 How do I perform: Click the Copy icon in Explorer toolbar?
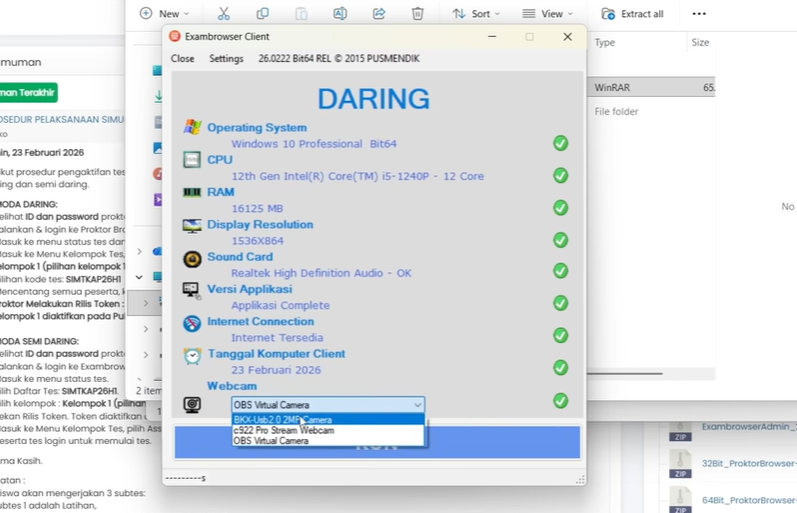(x=262, y=14)
